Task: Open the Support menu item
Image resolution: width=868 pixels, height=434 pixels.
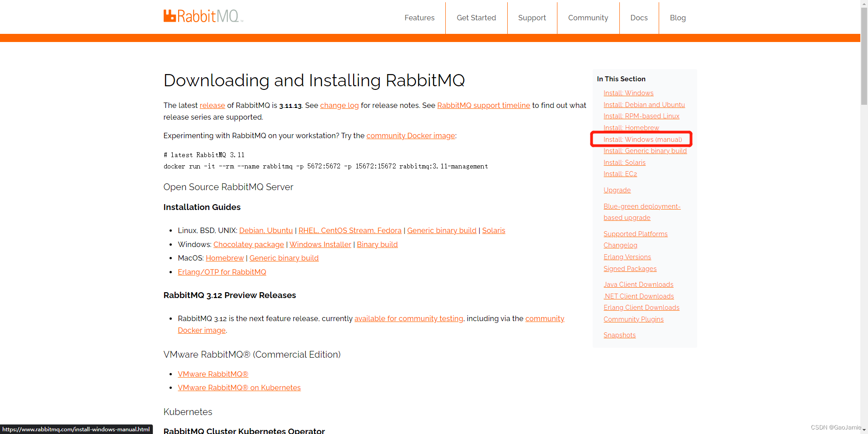Action: (x=532, y=18)
